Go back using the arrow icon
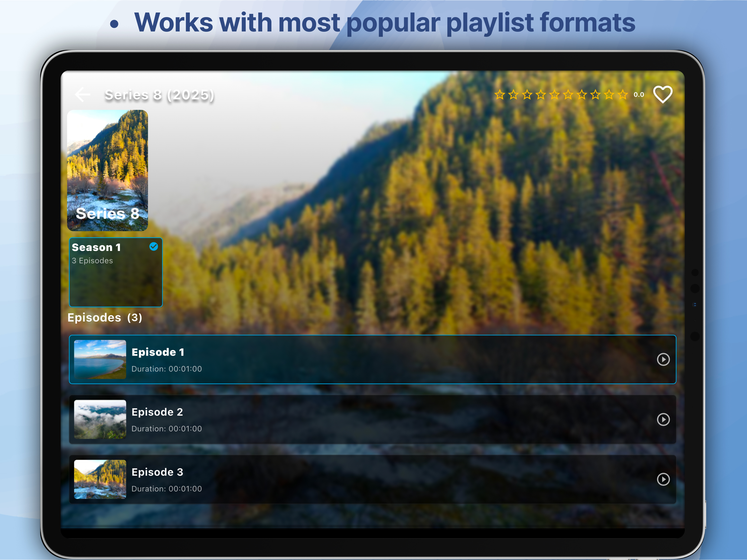 click(x=83, y=94)
